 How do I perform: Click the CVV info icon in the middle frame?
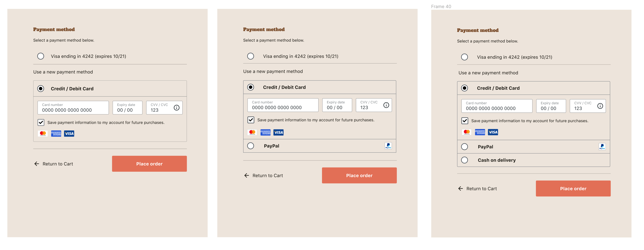pyautogui.click(x=386, y=105)
